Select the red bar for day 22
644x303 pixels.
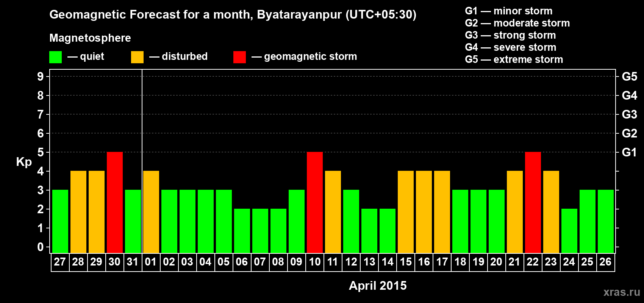click(x=533, y=203)
